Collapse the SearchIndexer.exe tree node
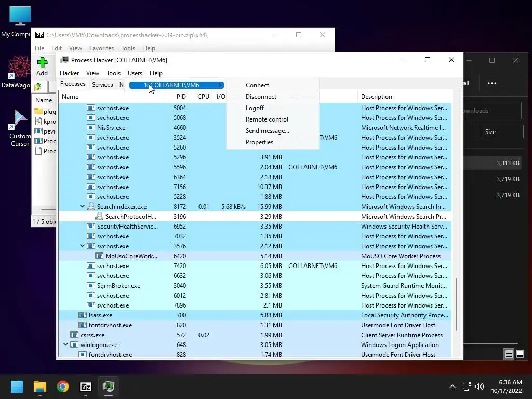The height and width of the screenshot is (399, 532). (x=82, y=206)
